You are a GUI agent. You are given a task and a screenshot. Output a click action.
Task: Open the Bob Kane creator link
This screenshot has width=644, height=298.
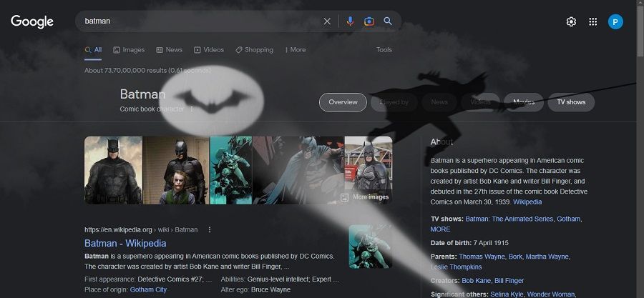tap(476, 281)
